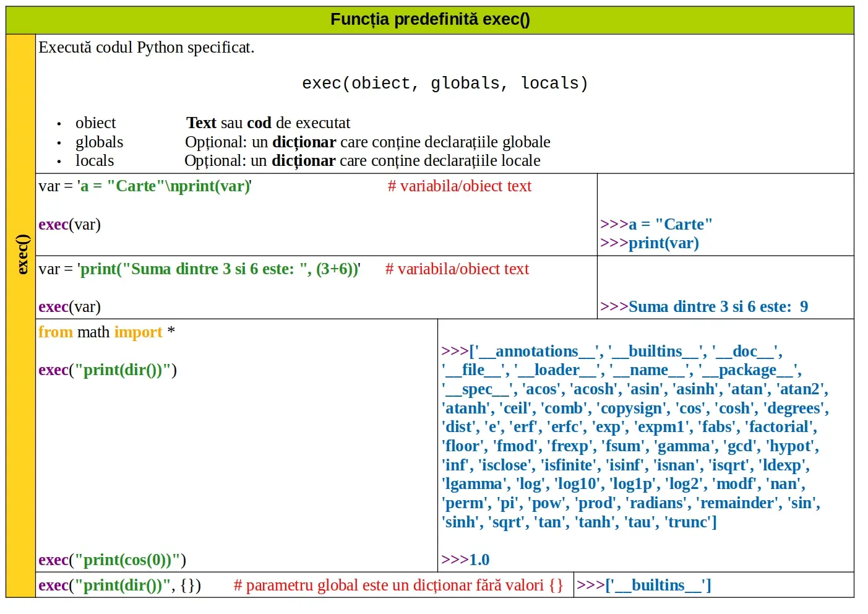
Task: Select the 'obiect' bullet item
Action: pos(95,123)
